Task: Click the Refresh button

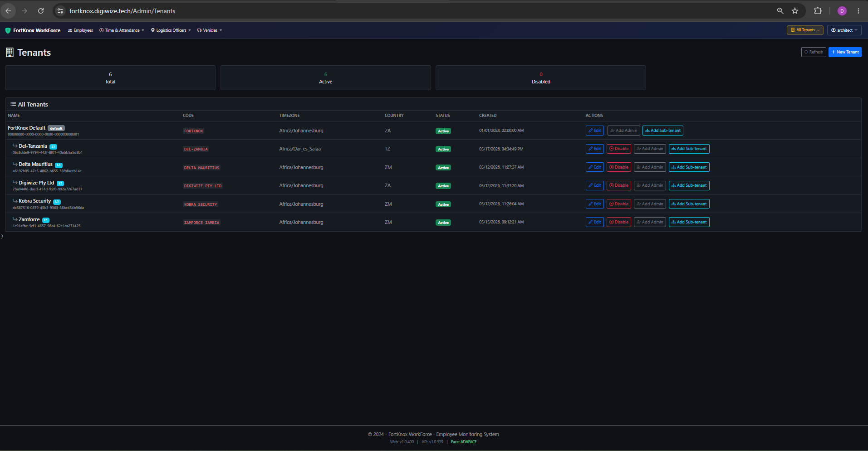Action: [x=814, y=52]
